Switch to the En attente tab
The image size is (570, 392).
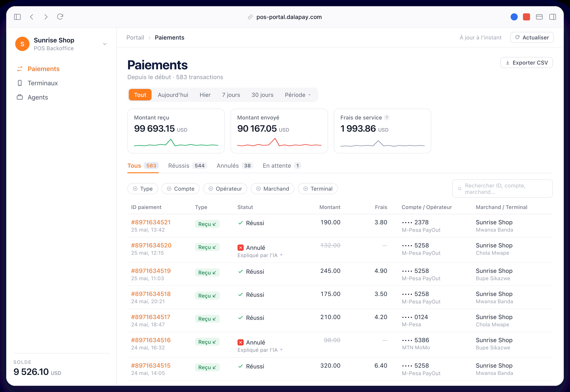[x=282, y=166]
